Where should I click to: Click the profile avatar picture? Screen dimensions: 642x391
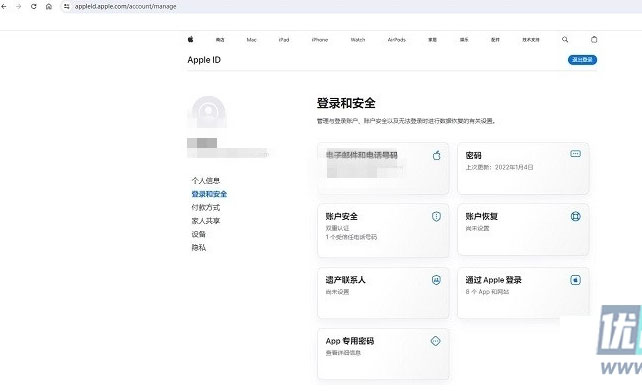[x=208, y=112]
